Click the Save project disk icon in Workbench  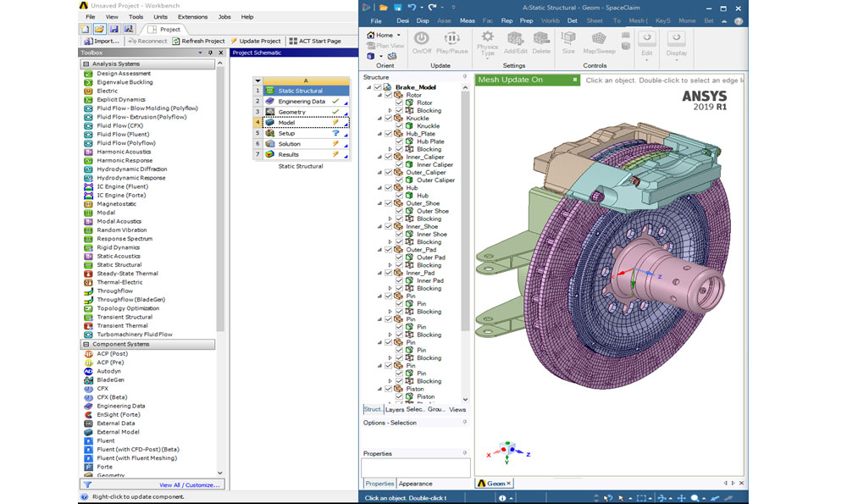pos(114,29)
